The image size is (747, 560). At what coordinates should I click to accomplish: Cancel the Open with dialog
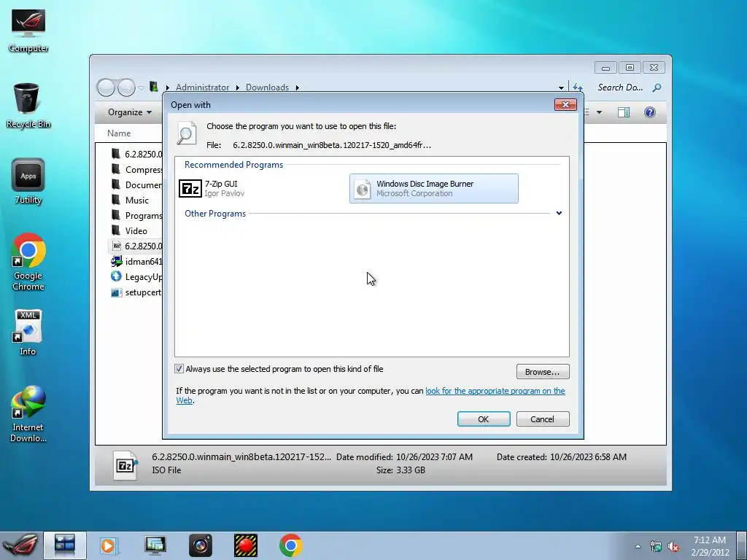543,419
